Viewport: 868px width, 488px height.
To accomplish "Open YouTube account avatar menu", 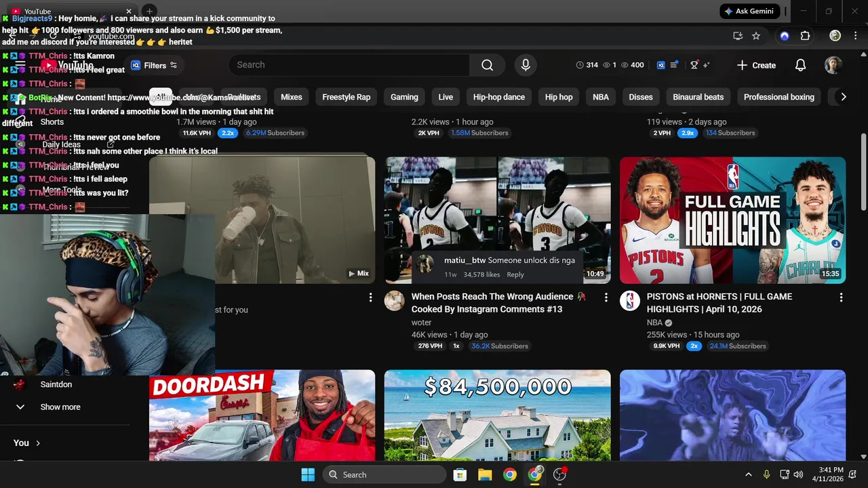I will point(833,65).
